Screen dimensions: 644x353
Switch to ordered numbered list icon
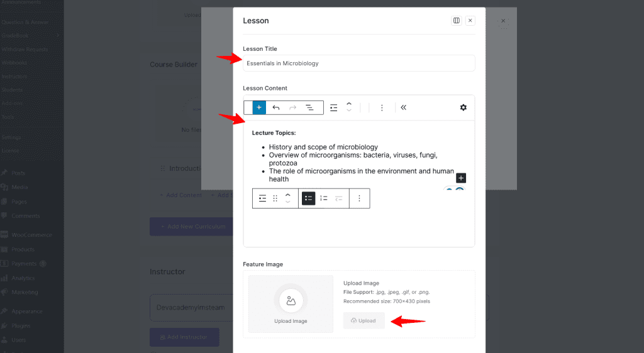(x=324, y=198)
